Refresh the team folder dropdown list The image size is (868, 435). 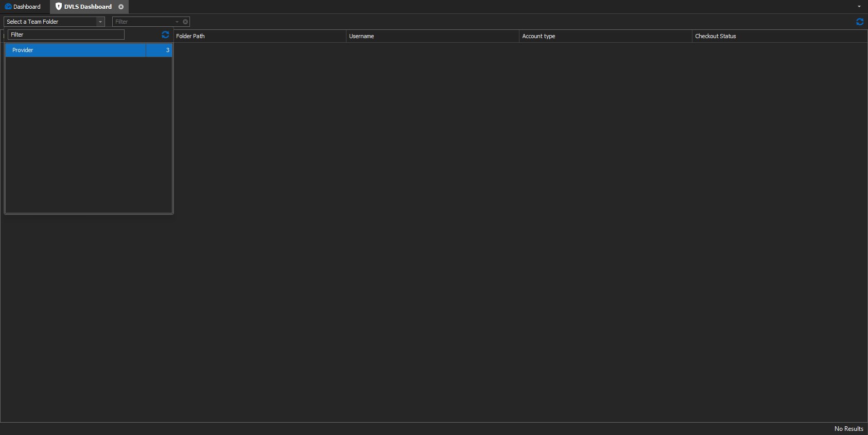[x=165, y=35]
